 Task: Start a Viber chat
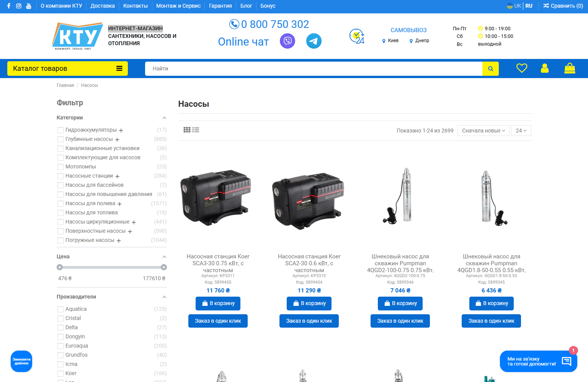[287, 41]
